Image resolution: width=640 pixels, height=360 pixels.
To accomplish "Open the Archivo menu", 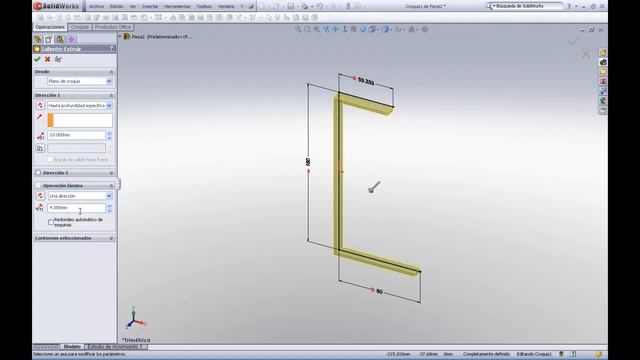I will click(96, 6).
